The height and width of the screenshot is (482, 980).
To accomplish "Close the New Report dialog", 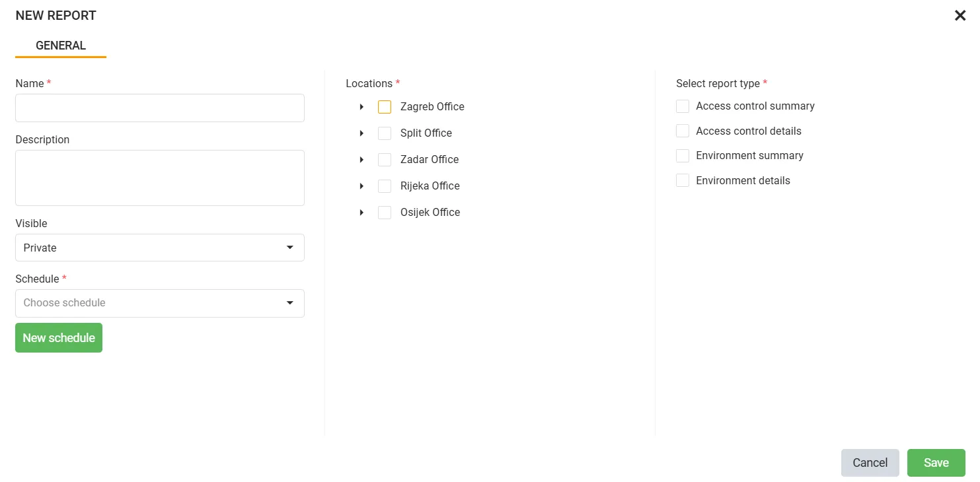I will pos(960,15).
